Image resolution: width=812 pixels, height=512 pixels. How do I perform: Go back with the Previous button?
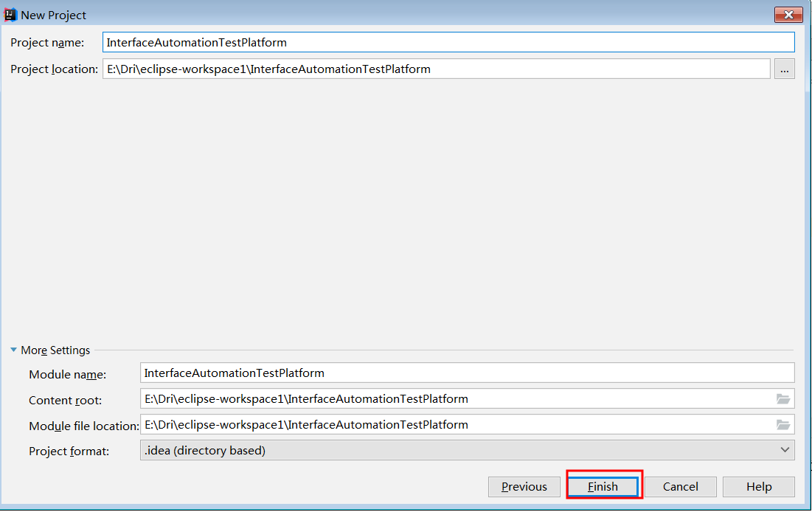point(524,487)
